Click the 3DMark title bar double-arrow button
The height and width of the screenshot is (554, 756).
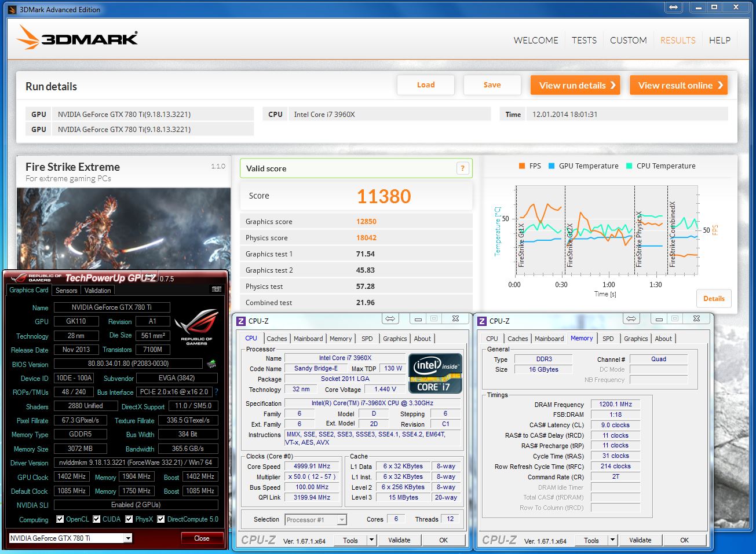(x=673, y=7)
